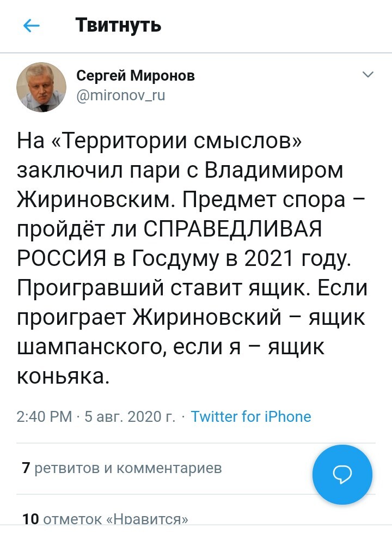Image resolution: width=392 pixels, height=533 pixels.
Task: Expand the tweet options chevron
Action: coord(368,75)
